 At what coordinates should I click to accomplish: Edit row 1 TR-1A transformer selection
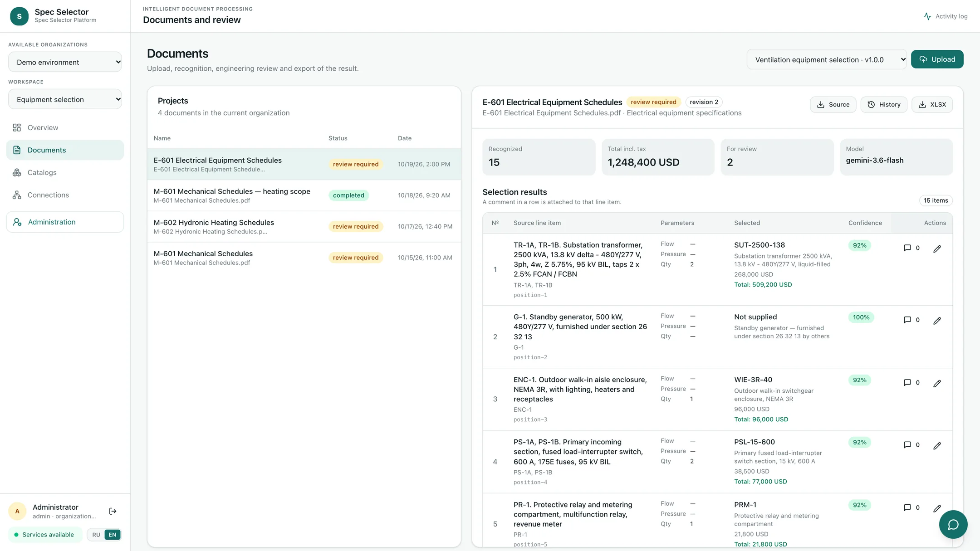pyautogui.click(x=937, y=249)
